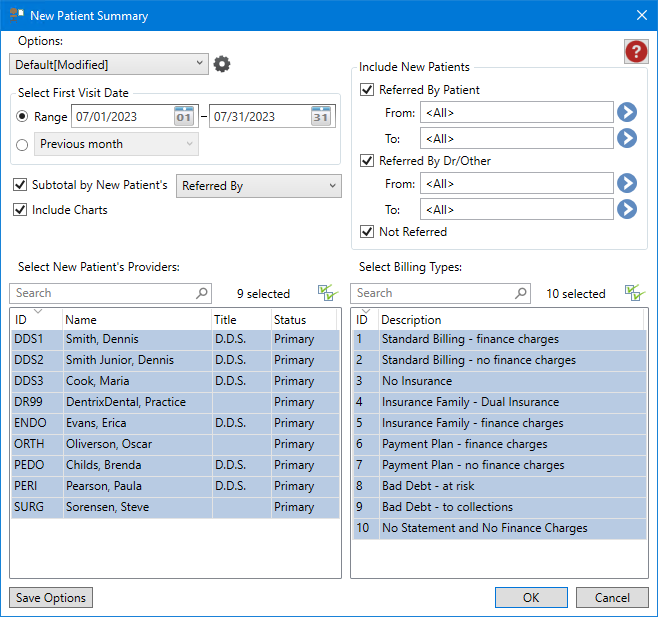Click the red help question mark icon
Image resolution: width=658 pixels, height=617 pixels.
(635, 52)
